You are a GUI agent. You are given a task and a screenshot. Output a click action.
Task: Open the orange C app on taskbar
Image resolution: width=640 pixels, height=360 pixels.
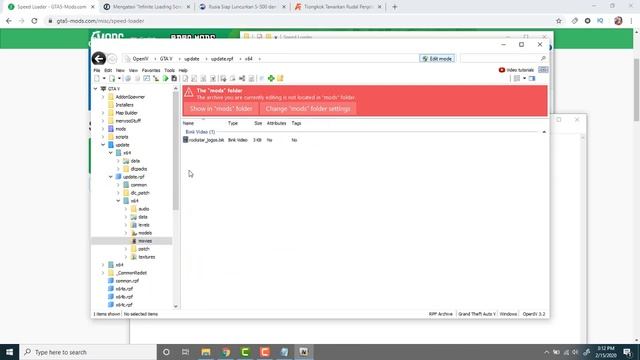[x=264, y=352]
